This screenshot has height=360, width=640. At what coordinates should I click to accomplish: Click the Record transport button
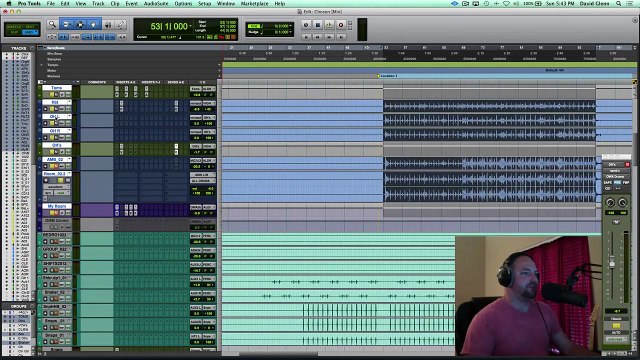coord(341,25)
